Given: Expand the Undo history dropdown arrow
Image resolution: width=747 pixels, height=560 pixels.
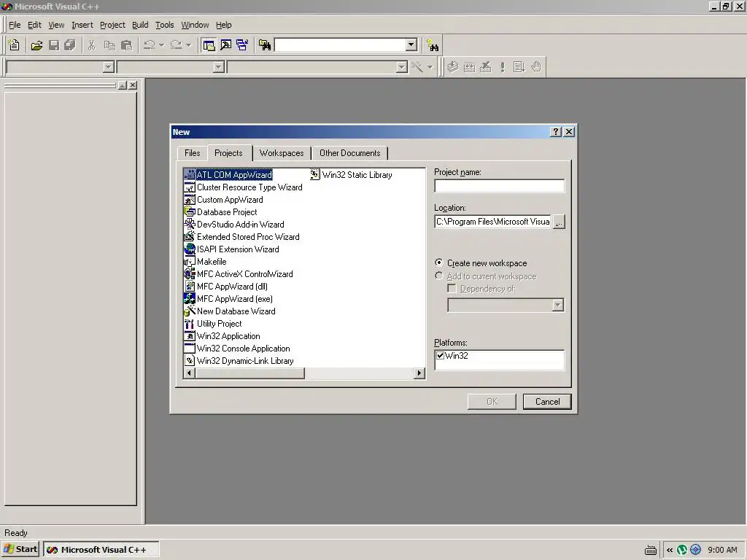Looking at the screenshot, I should 161,45.
